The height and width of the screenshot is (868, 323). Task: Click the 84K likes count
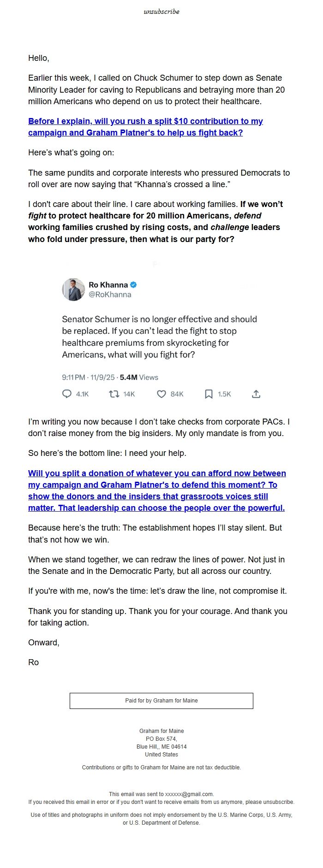point(177,394)
